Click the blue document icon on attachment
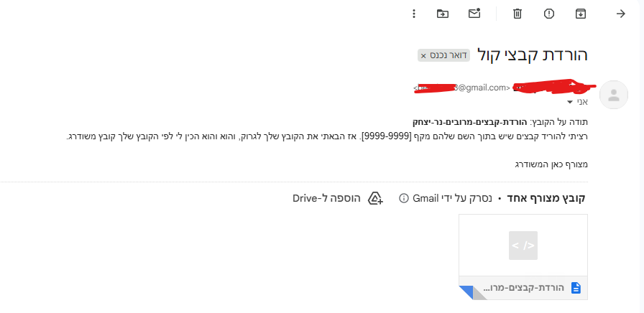The height and width of the screenshot is (313, 644). 575,288
